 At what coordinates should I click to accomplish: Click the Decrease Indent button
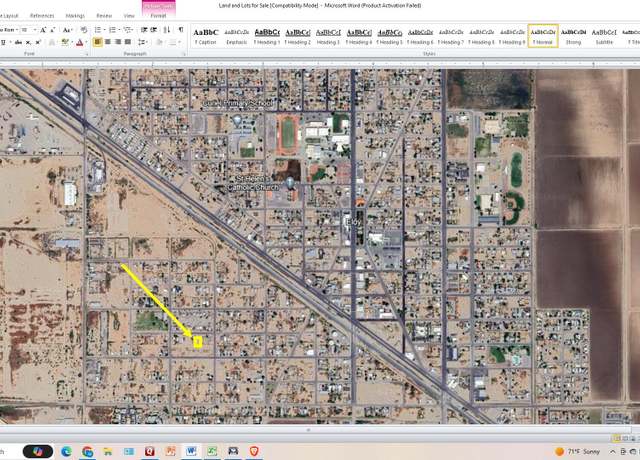144,30
